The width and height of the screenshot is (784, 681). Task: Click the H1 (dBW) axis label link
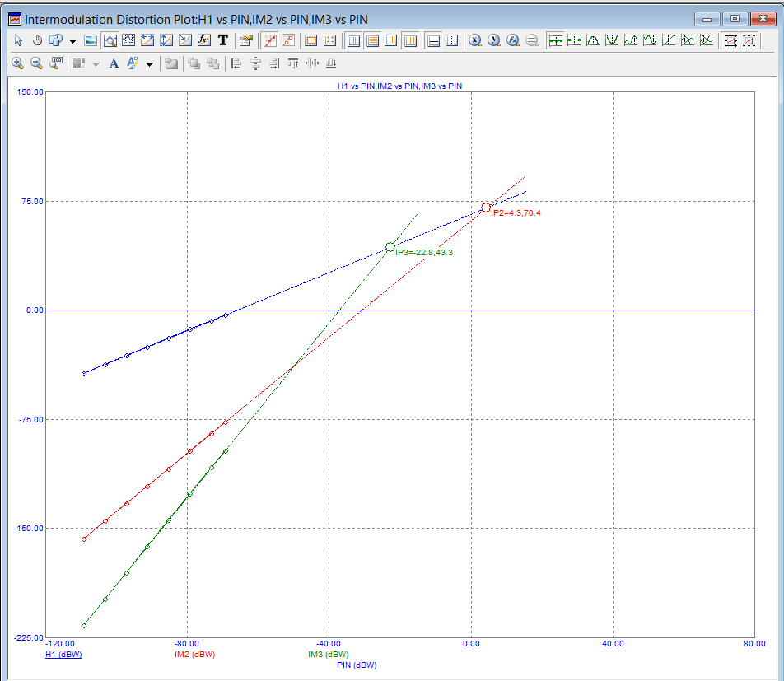click(63, 655)
